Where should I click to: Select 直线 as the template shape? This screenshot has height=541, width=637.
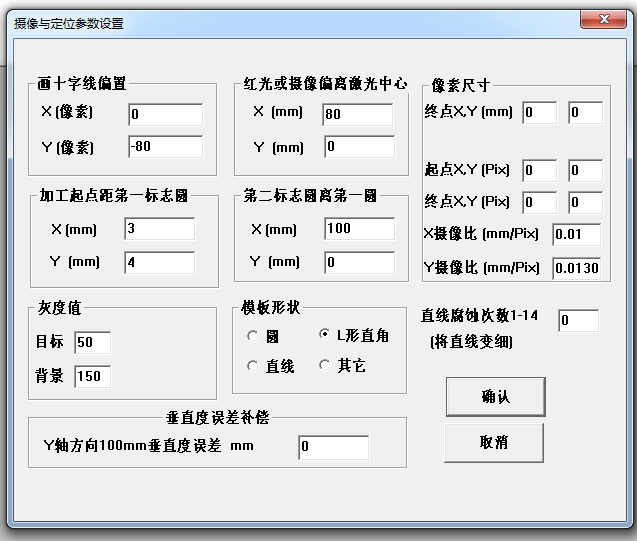click(x=252, y=366)
